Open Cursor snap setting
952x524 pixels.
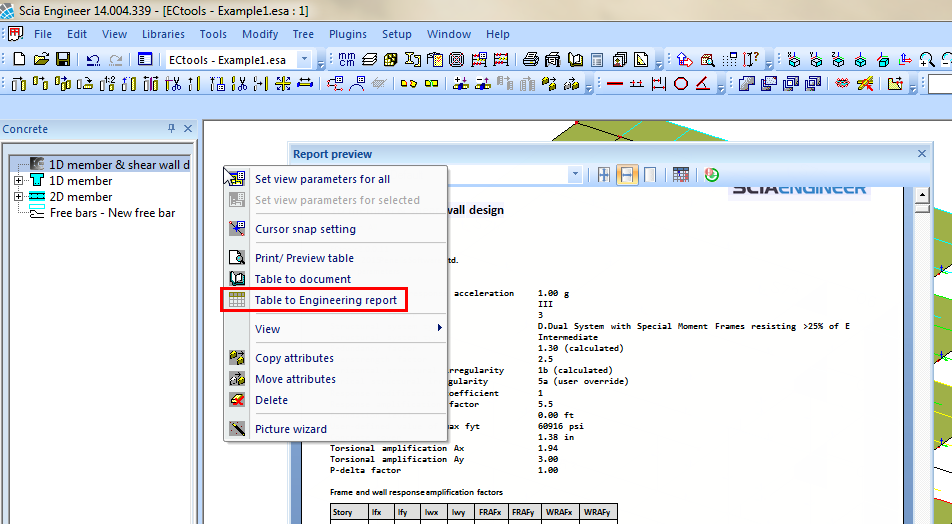tap(336, 229)
